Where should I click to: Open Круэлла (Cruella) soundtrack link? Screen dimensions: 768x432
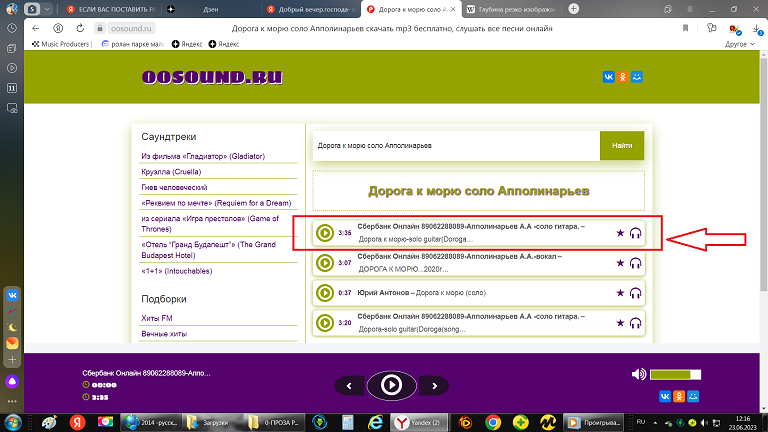(x=171, y=172)
